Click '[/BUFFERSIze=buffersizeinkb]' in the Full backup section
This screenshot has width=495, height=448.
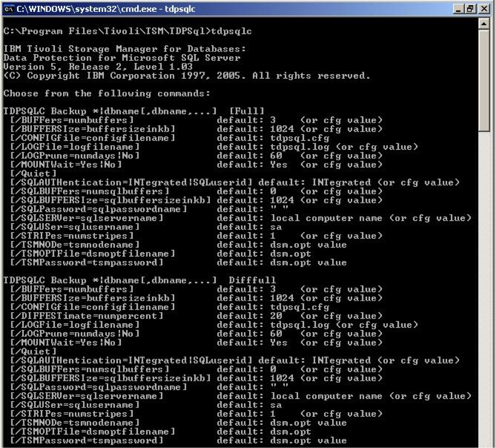pos(93,129)
